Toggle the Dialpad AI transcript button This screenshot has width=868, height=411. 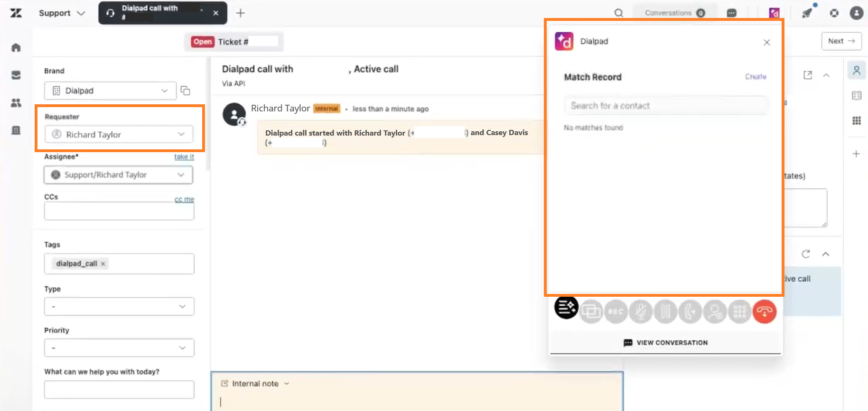pyautogui.click(x=566, y=307)
